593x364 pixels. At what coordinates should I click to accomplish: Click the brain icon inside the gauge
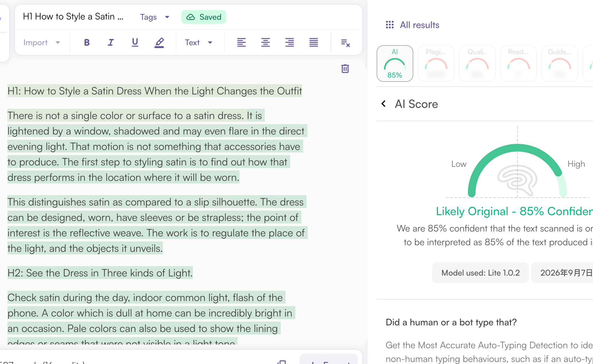click(517, 180)
